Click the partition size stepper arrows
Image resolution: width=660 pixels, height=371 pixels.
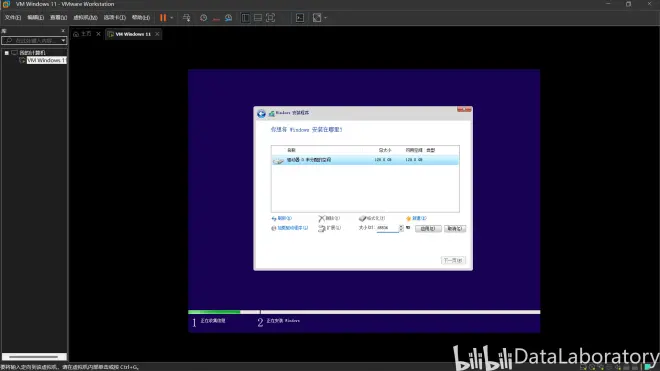[401, 228]
